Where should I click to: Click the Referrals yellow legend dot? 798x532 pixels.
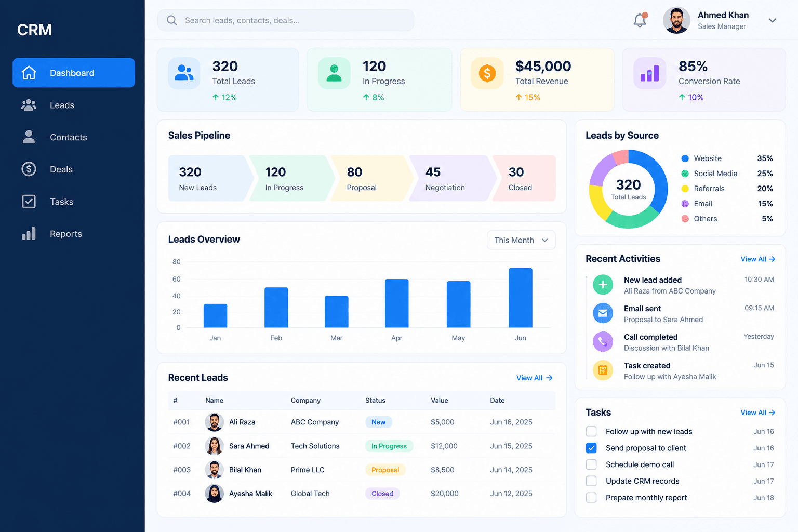click(685, 189)
